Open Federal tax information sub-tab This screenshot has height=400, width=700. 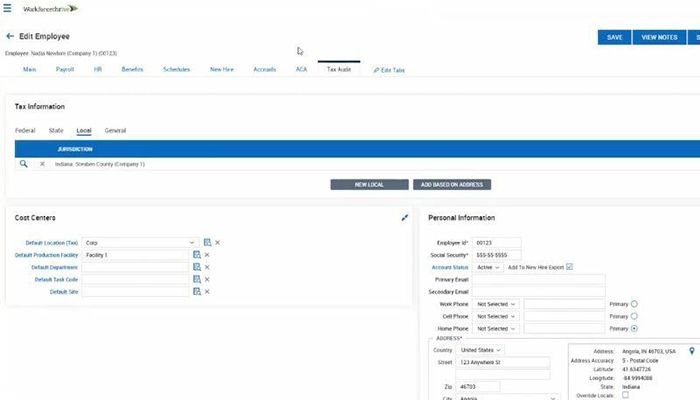(x=25, y=130)
